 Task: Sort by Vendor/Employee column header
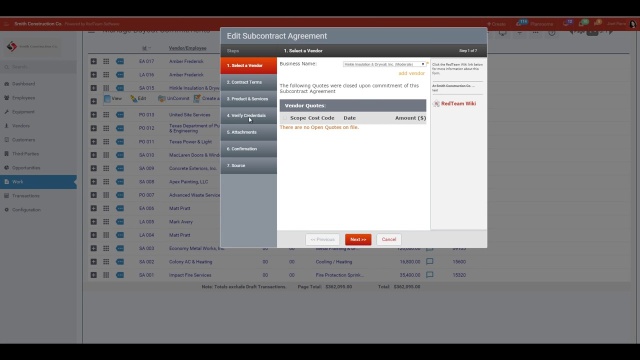pyautogui.click(x=188, y=48)
